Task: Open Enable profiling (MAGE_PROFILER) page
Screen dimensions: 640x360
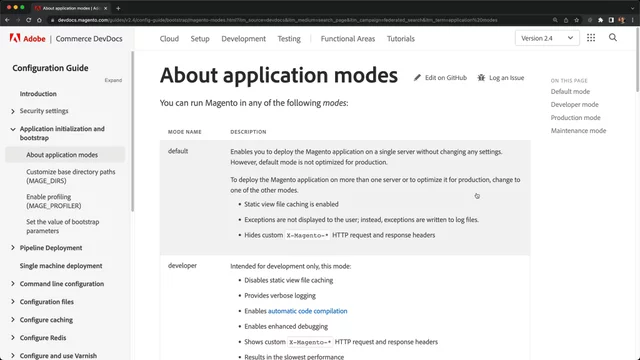Action: point(53,201)
